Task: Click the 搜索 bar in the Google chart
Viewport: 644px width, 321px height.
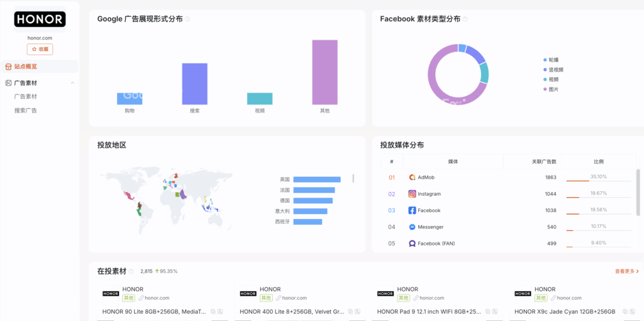Action: pos(195,84)
